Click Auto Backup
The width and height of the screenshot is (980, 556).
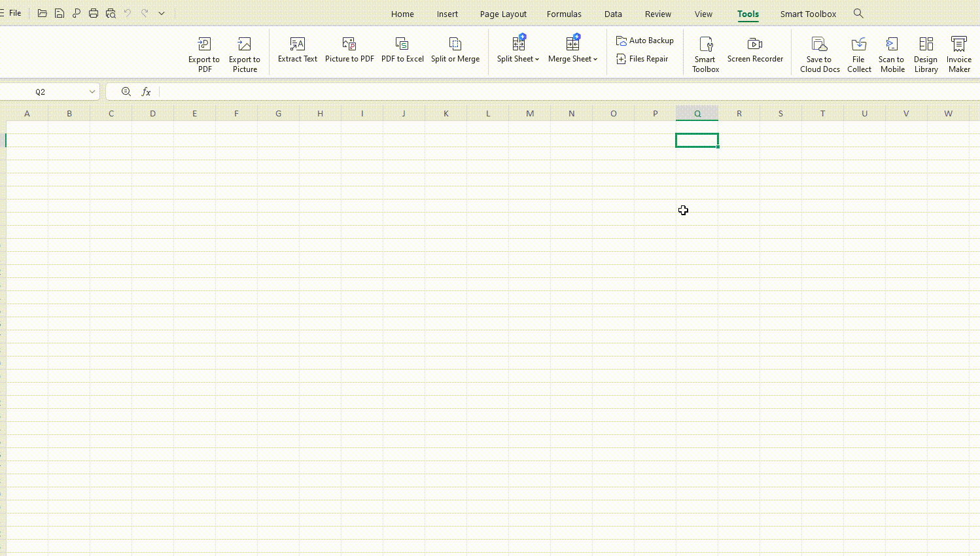[645, 41]
